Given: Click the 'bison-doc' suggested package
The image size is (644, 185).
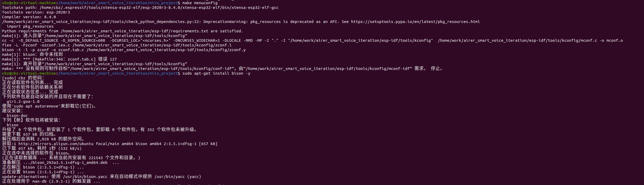Looking at the screenshot, I should (x=17, y=116).
